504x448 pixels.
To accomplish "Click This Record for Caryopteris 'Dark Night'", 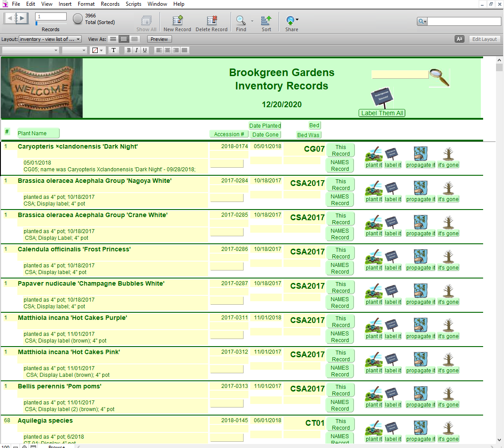I will tap(340, 150).
